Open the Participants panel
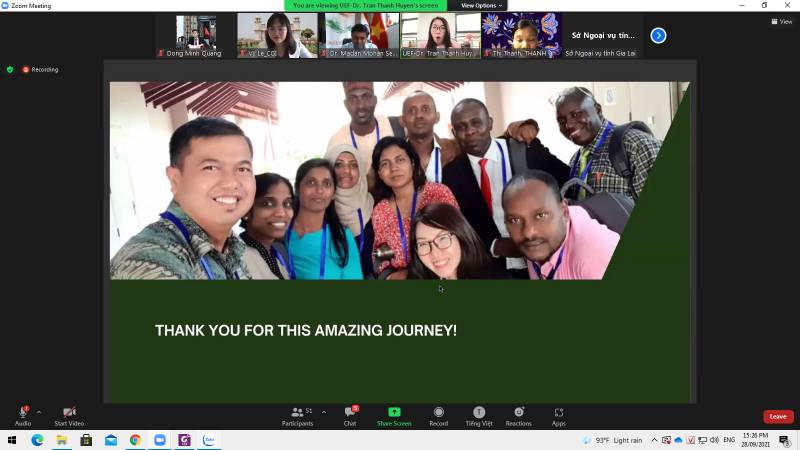The width and height of the screenshot is (800, 450). click(x=297, y=415)
